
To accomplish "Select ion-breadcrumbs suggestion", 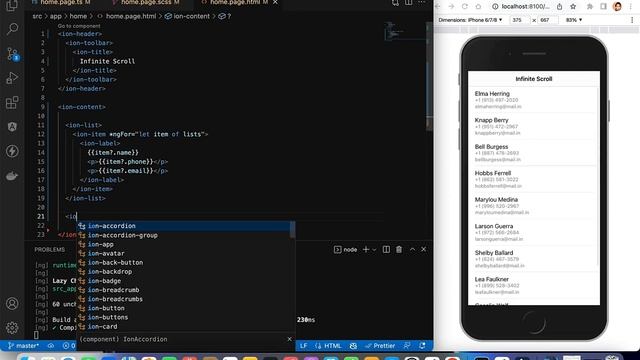I will [187, 299].
